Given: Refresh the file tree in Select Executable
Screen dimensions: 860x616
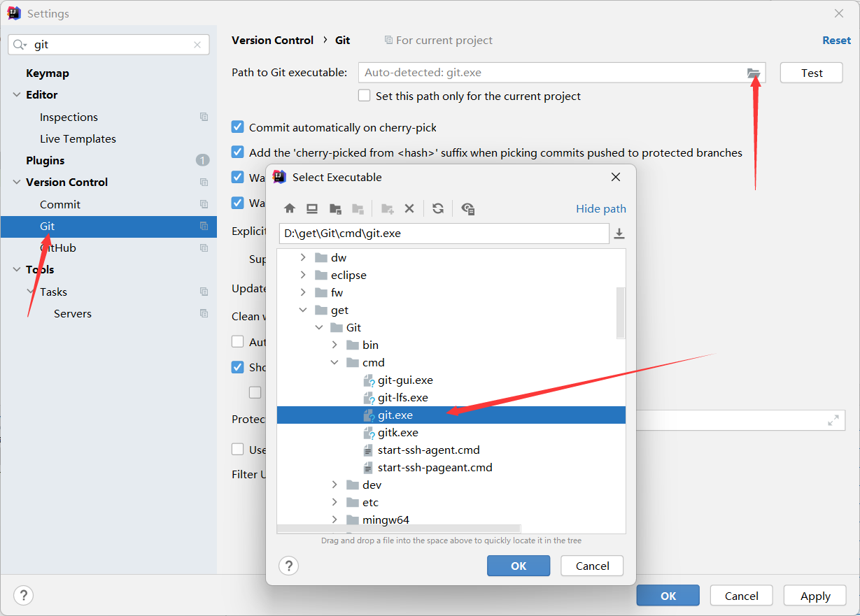Looking at the screenshot, I should coord(438,208).
